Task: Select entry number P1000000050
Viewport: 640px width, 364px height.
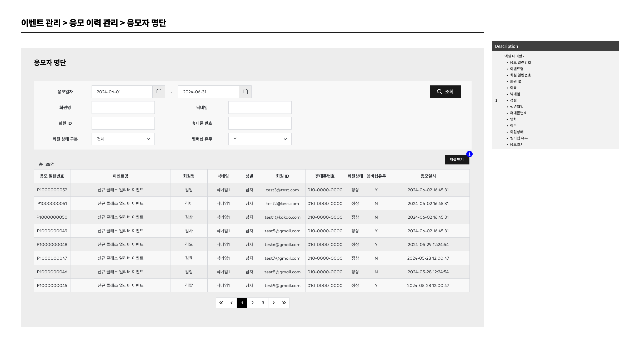Action: pos(52,217)
